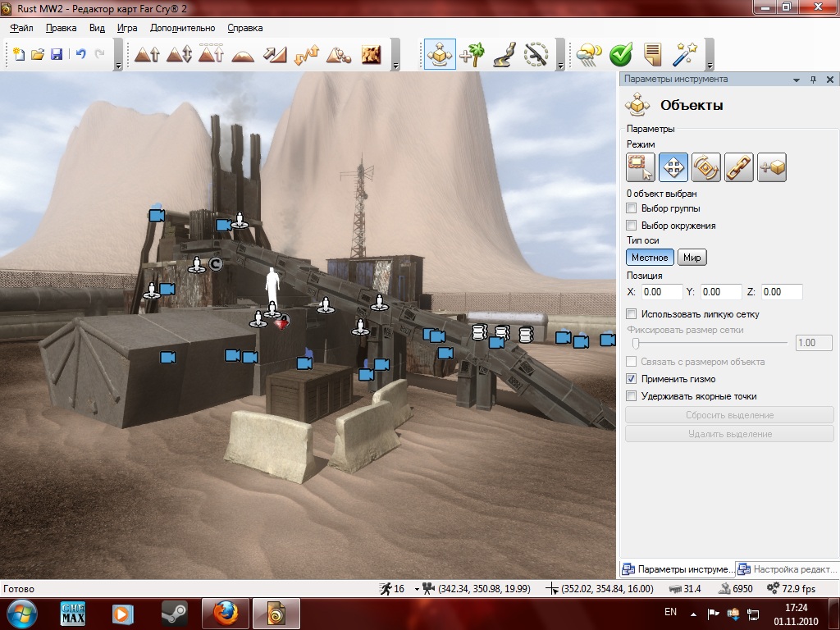Image resolution: width=840 pixels, height=630 pixels.
Task: Enable the "Выбор окружения" checkbox
Action: (x=632, y=226)
